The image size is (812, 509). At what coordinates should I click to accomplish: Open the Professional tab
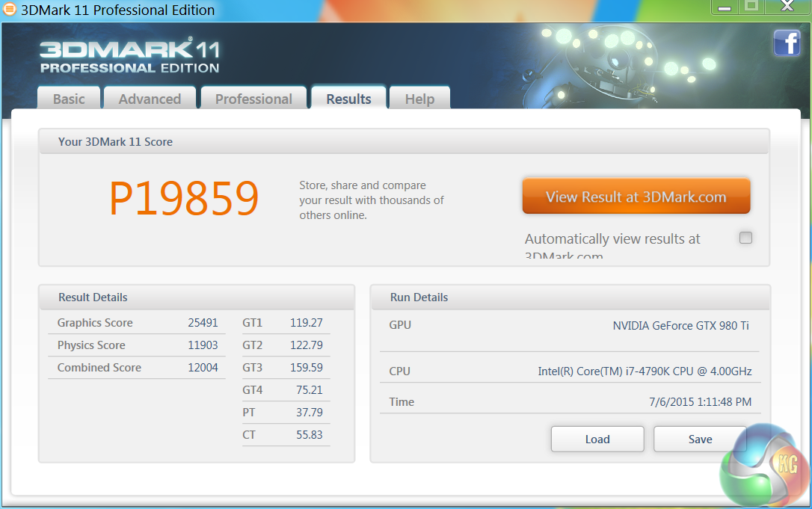coord(253,99)
